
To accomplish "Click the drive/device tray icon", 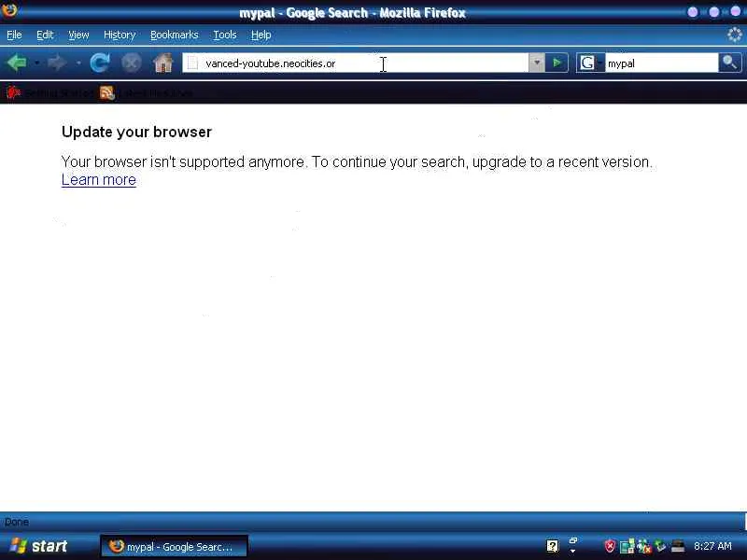I will click(678, 546).
